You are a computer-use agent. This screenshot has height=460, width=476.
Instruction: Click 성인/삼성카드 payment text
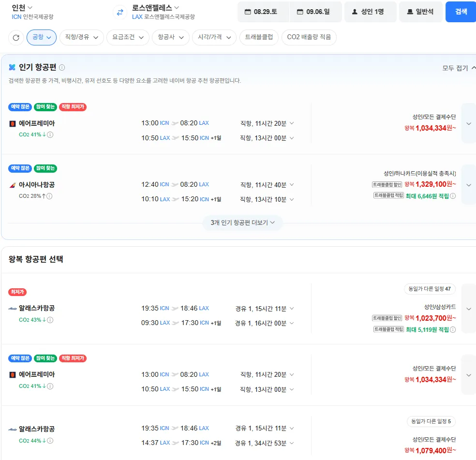tap(440, 307)
